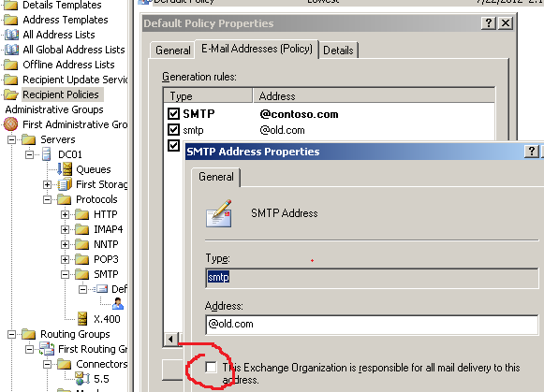This screenshot has height=392, width=544.
Task: Select the @old.com address in rules list
Action: click(x=282, y=130)
